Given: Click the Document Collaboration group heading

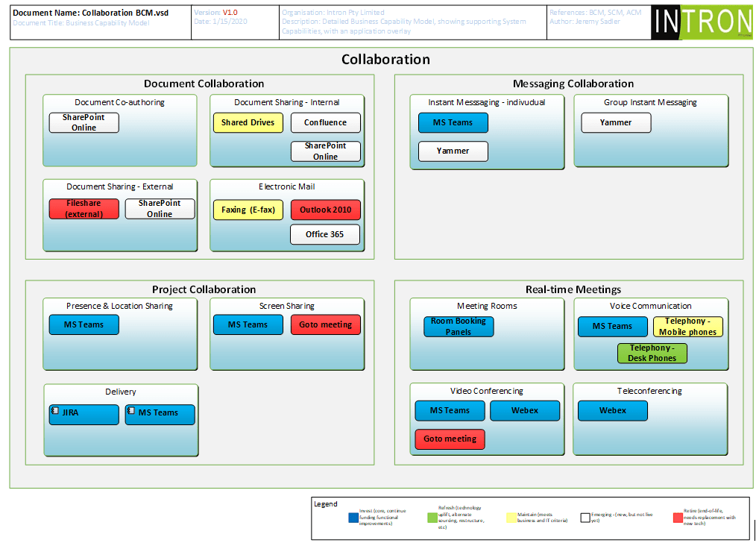Looking at the screenshot, I should 204,84.
